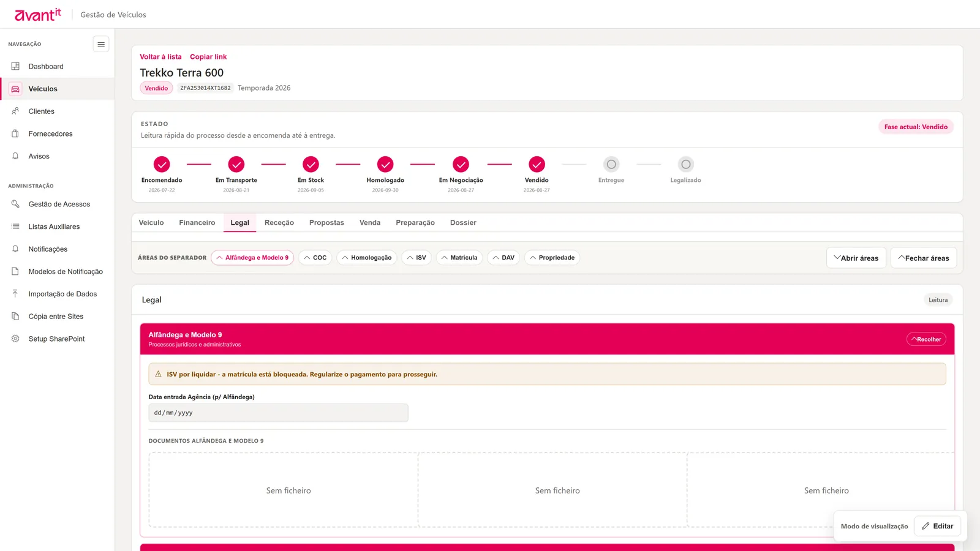
Task: Open the Venda tab
Action: click(x=370, y=223)
